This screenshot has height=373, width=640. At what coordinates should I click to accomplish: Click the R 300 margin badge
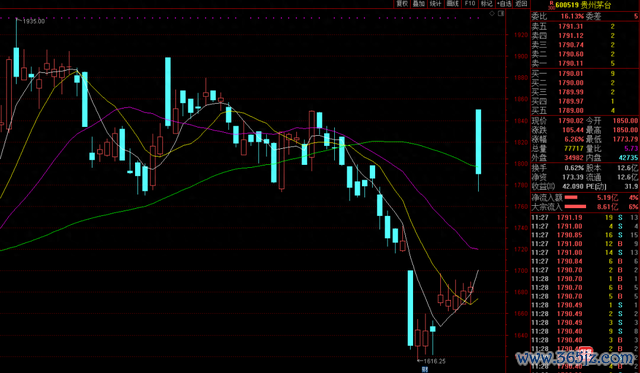coord(551,4)
